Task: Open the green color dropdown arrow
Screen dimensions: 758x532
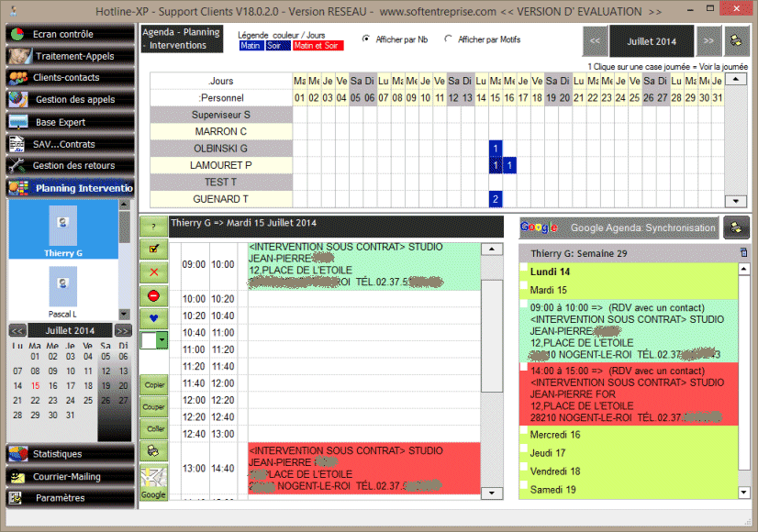Action: pyautogui.click(x=162, y=340)
